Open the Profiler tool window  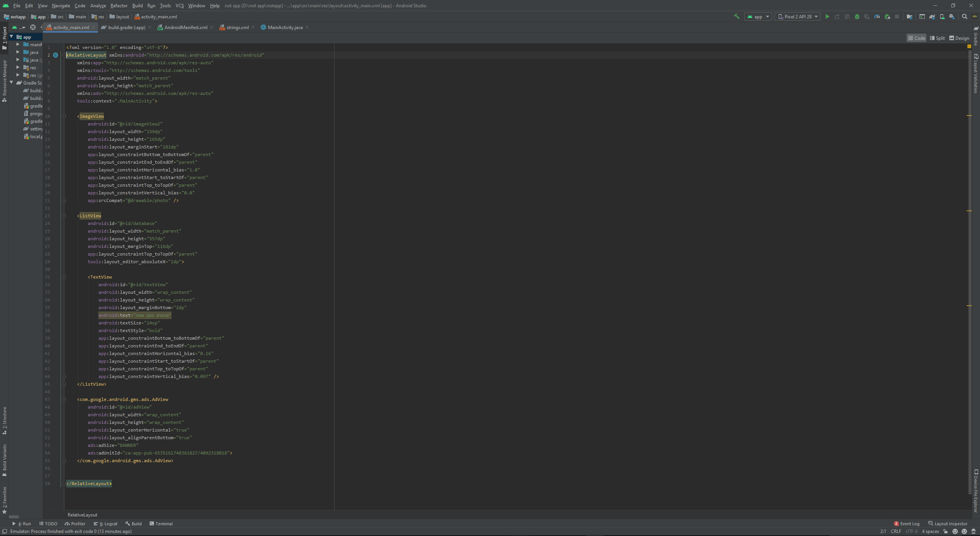point(75,523)
